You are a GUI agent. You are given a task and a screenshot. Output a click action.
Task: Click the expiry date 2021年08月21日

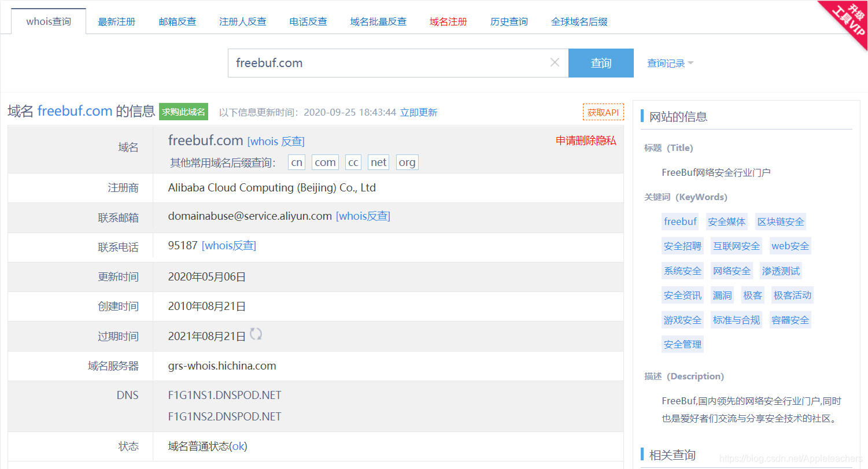click(207, 336)
